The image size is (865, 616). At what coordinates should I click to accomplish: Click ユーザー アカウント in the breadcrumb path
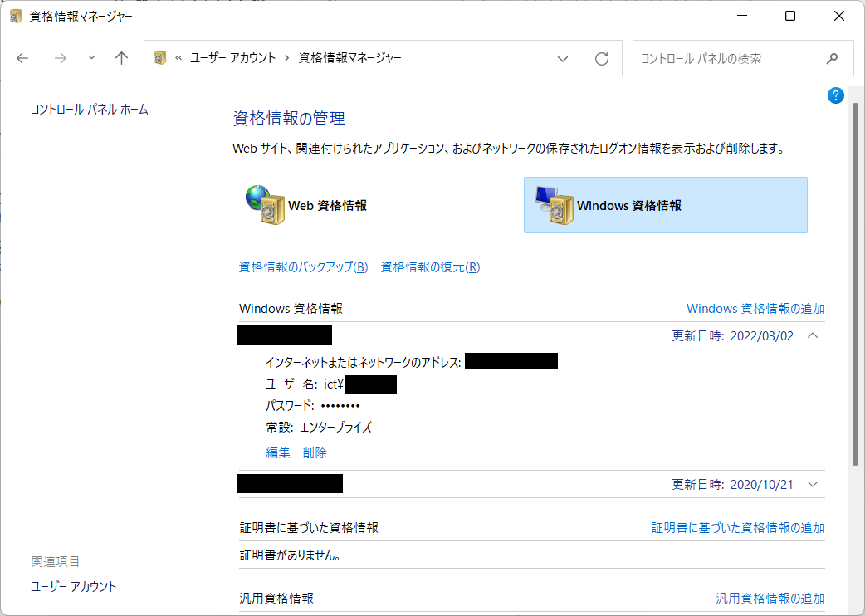[x=232, y=58]
